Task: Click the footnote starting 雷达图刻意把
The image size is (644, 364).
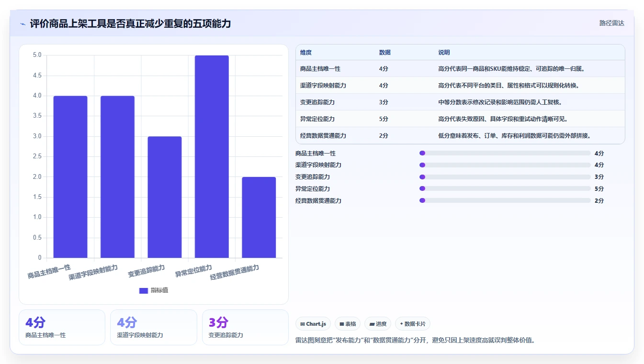Action: pyautogui.click(x=415, y=341)
